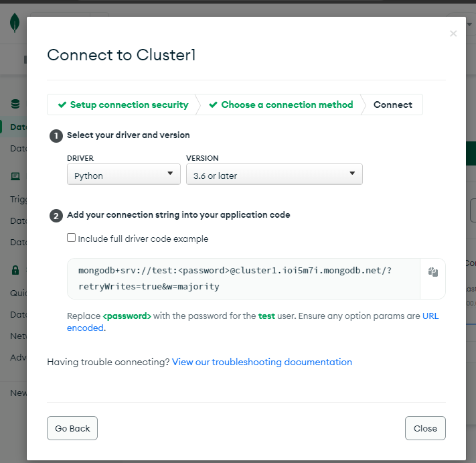Open View our troubleshooting documentation link
The height and width of the screenshot is (463, 476).
[x=262, y=362]
